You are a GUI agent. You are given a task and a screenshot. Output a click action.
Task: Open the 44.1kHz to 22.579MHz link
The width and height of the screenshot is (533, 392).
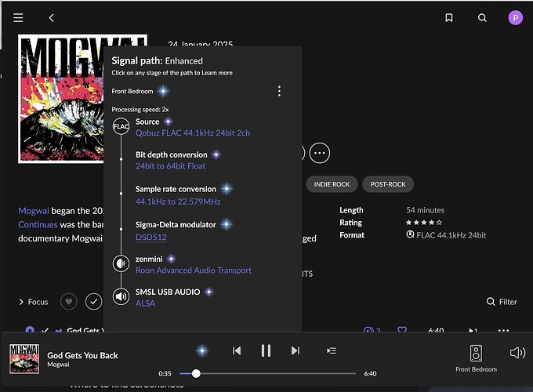tap(178, 201)
